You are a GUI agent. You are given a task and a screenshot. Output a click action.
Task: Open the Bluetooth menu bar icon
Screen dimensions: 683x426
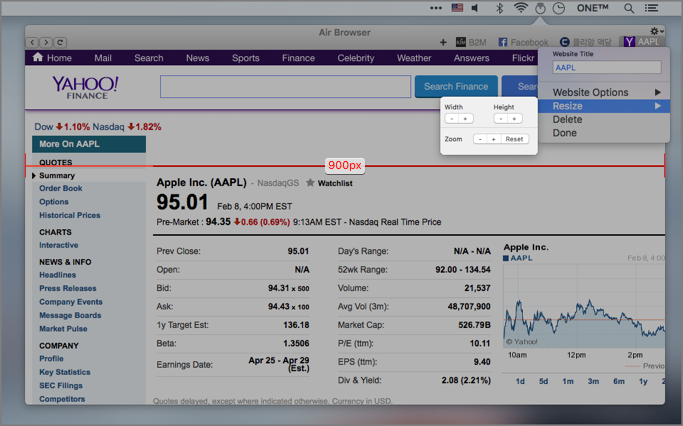500,8
